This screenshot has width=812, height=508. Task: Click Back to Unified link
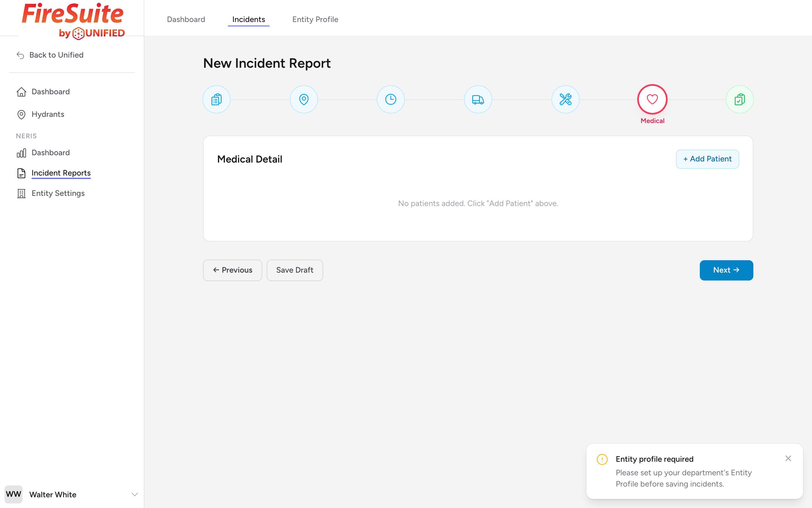pos(56,55)
